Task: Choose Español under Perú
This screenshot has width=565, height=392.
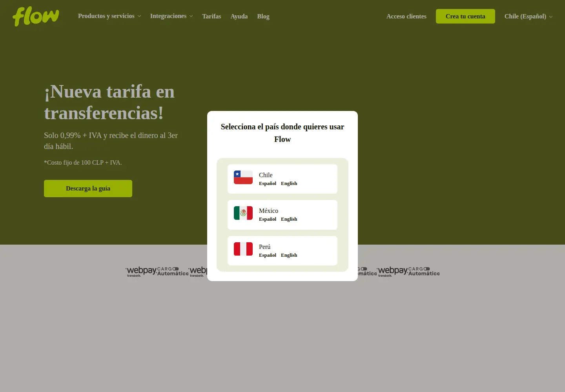Action: point(268,255)
